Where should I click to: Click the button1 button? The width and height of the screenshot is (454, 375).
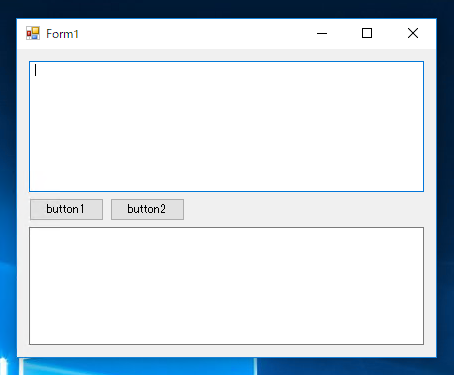66,209
